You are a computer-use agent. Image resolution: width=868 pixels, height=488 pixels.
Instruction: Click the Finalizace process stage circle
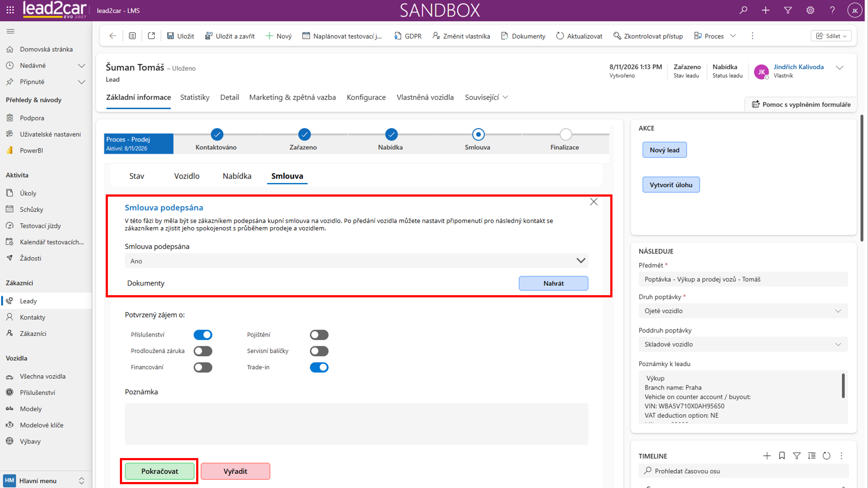click(x=566, y=135)
